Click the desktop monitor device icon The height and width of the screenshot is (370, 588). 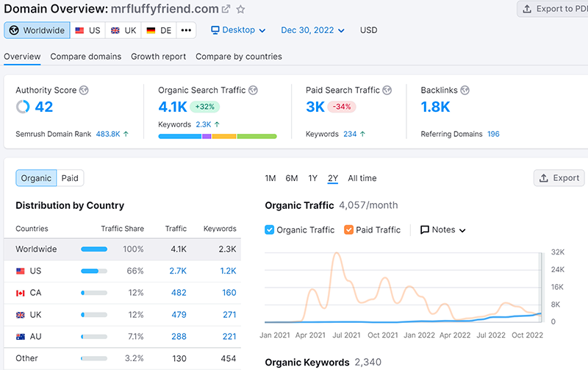click(x=215, y=30)
